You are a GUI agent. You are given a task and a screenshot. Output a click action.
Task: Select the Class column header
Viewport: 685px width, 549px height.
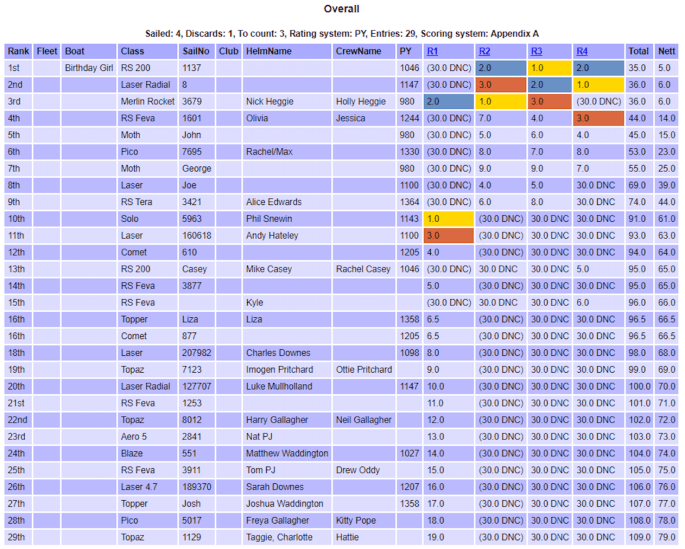click(x=132, y=51)
